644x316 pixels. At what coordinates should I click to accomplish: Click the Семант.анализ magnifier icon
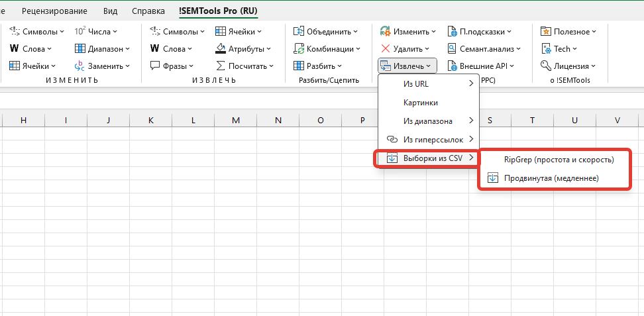click(x=453, y=49)
